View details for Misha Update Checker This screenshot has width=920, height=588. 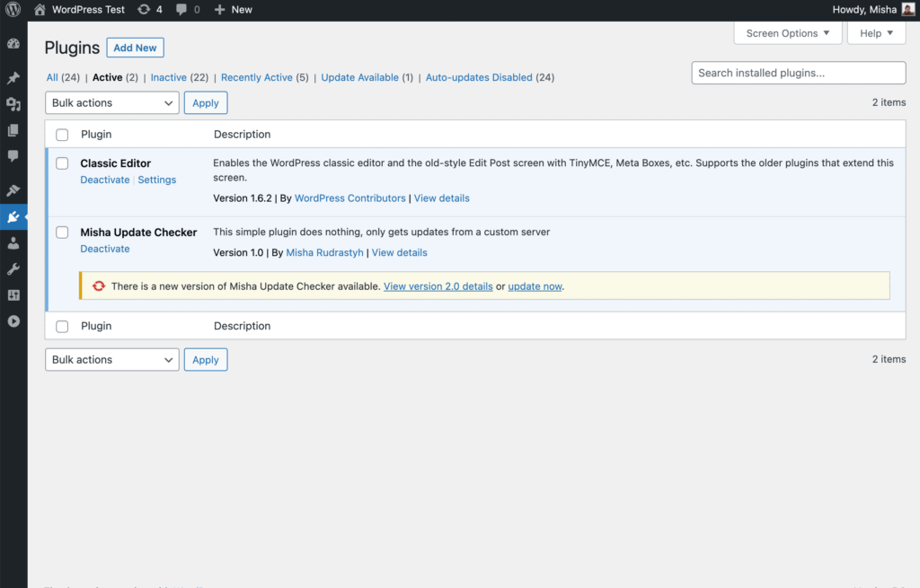pyautogui.click(x=400, y=252)
